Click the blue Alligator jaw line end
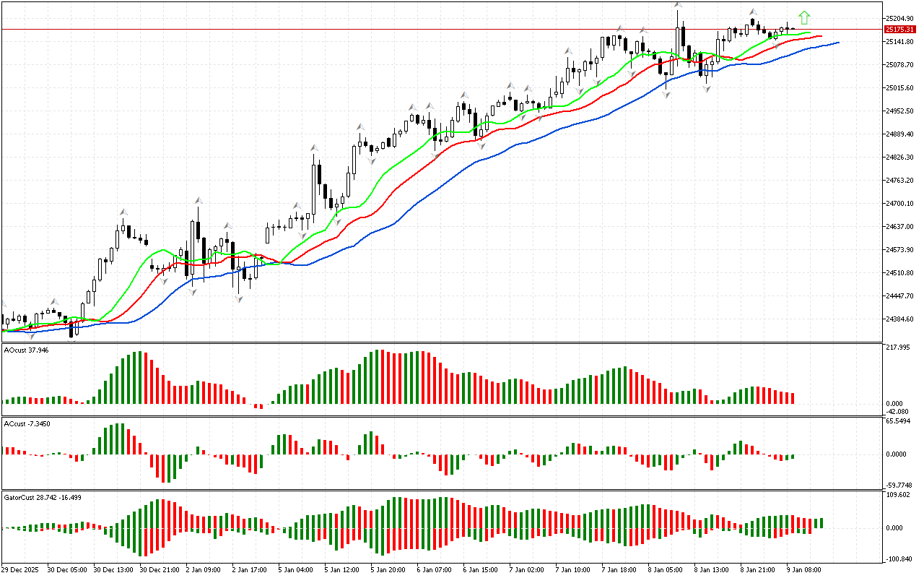Screen dimensions: 924x578 837,43
